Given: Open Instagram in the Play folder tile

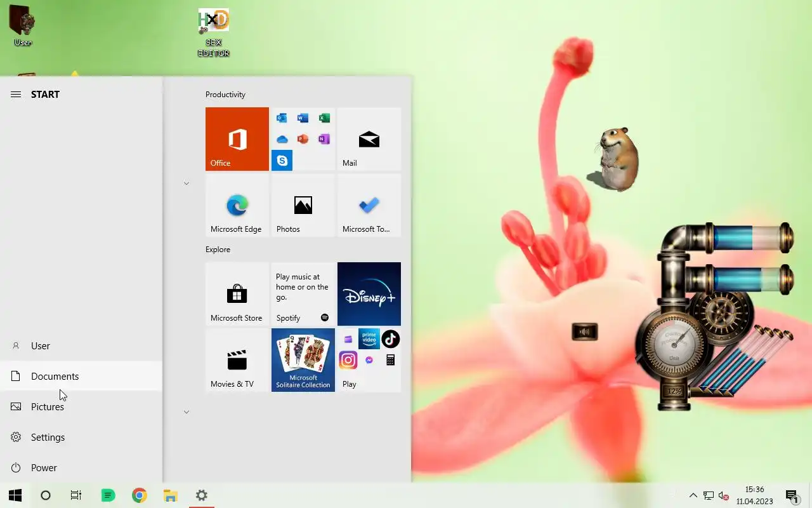Looking at the screenshot, I should coord(348,360).
